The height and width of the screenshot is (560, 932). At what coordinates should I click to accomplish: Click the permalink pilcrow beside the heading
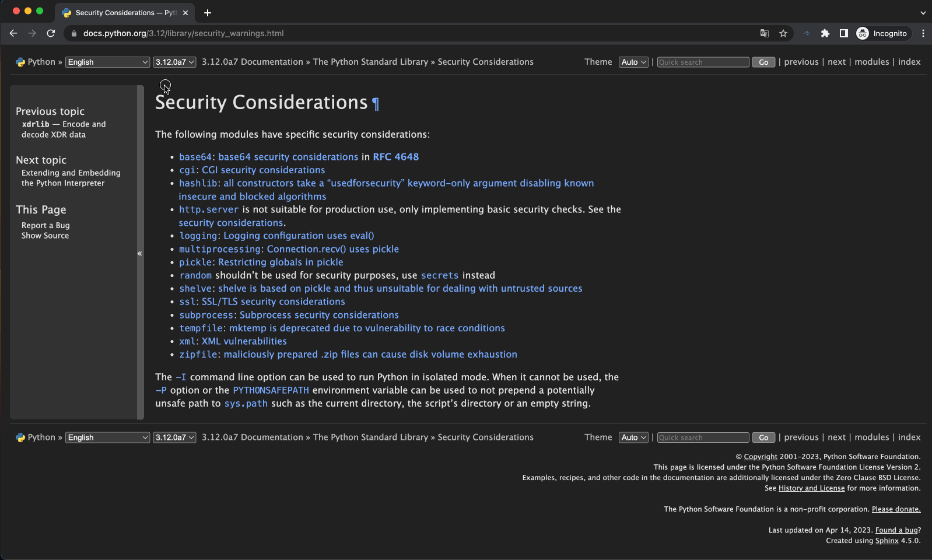tap(376, 104)
